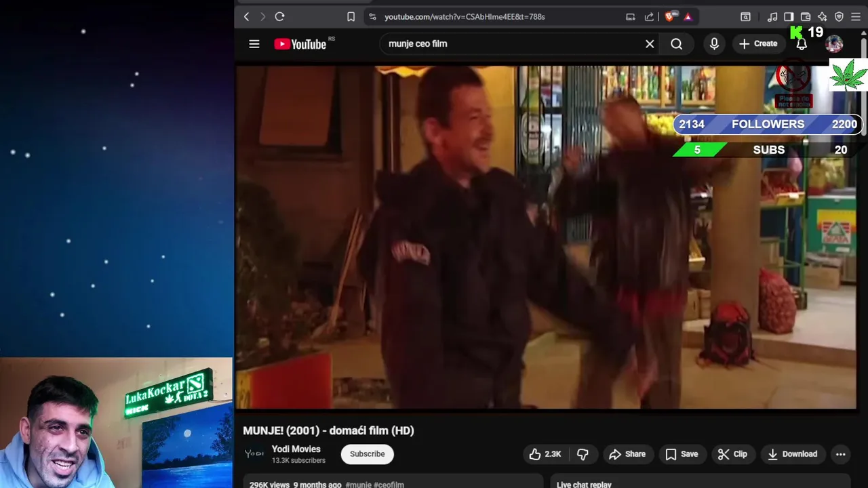
Task: Open Yodi Movies channel avatar
Action: click(254, 454)
